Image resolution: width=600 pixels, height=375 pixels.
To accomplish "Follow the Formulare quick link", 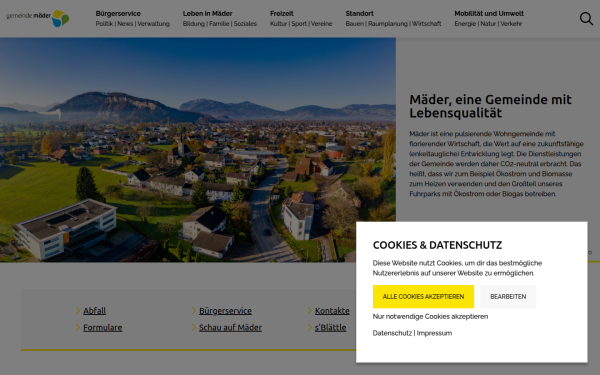I will [x=103, y=328].
